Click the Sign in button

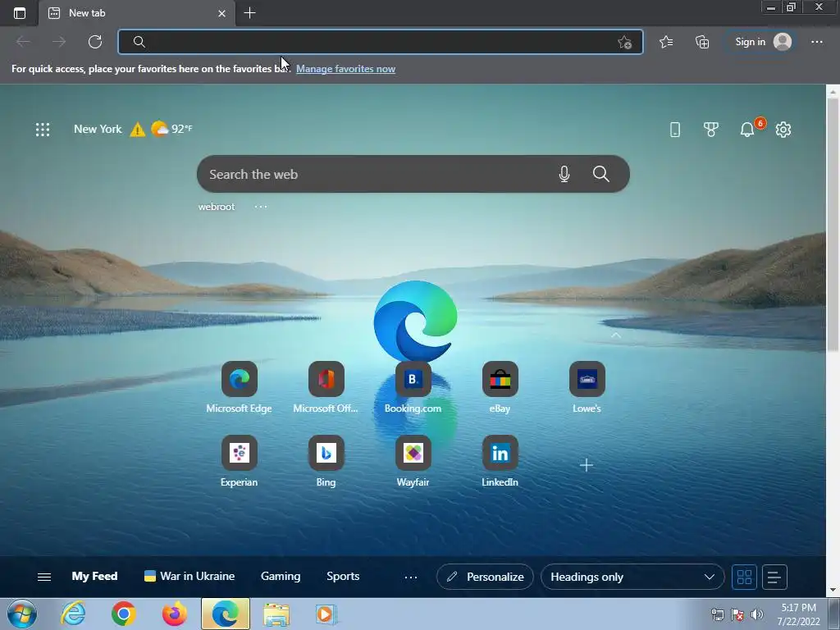tap(763, 42)
